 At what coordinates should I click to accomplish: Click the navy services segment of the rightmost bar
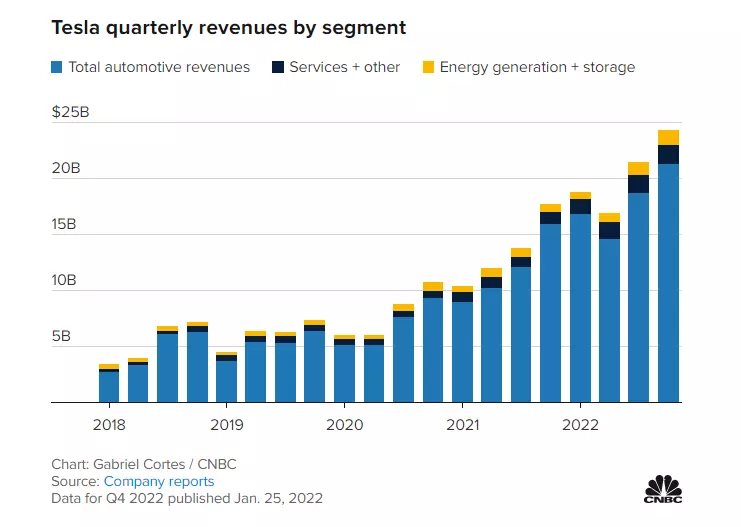click(x=668, y=155)
